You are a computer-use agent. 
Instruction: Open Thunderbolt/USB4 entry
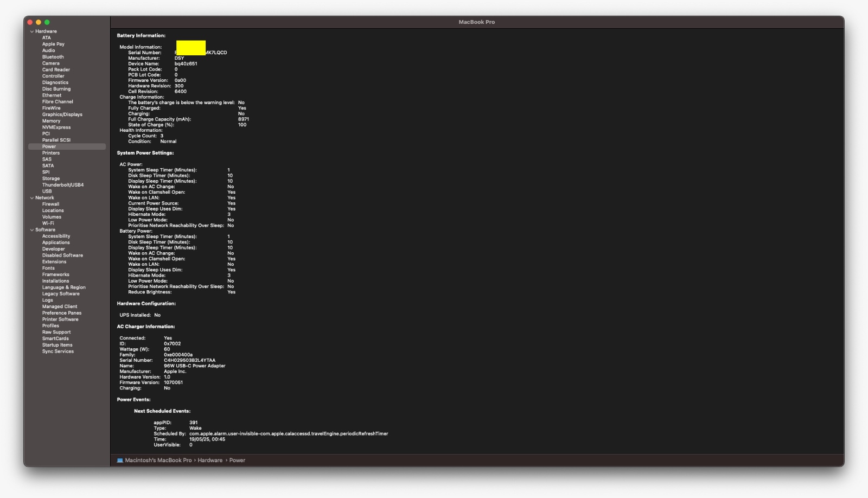pos(63,185)
